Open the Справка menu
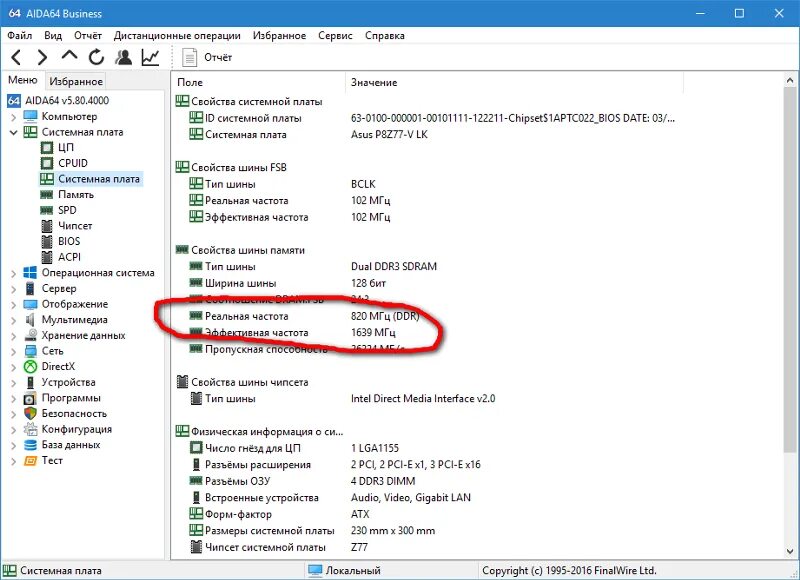This screenshot has width=800, height=580. pyautogui.click(x=385, y=36)
